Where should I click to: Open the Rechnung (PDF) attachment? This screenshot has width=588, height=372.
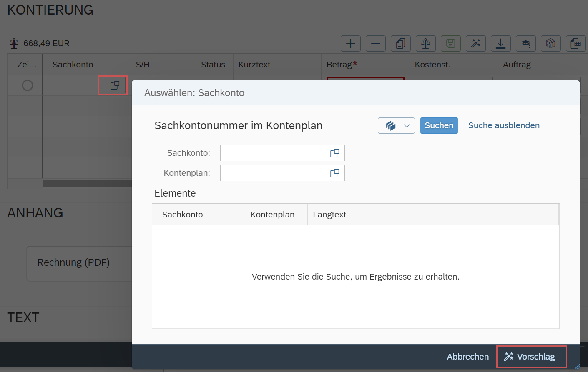pyautogui.click(x=73, y=262)
